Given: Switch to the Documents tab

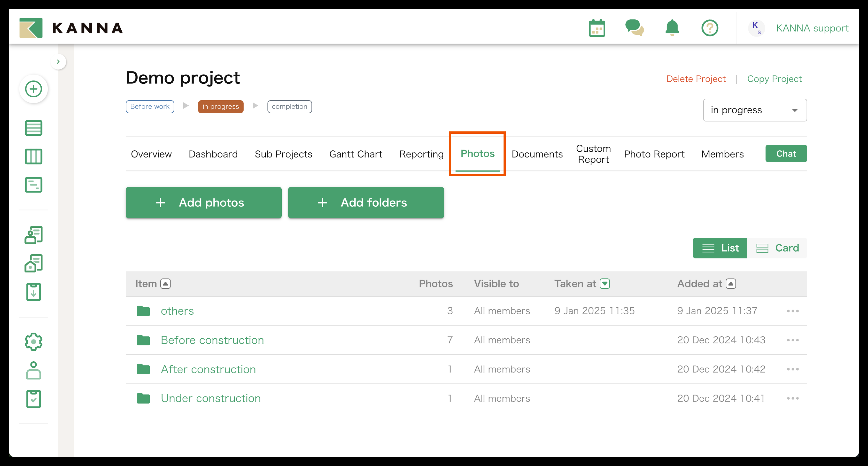Looking at the screenshot, I should (x=537, y=154).
